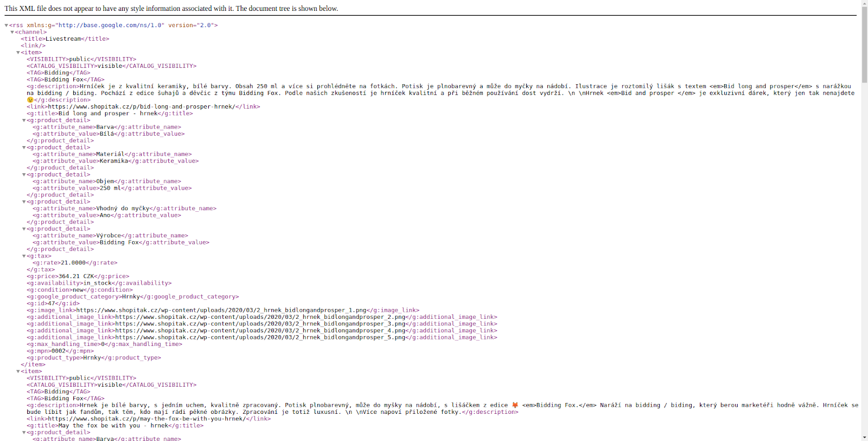Click image_link ending bidlongandprosper_1.png
This screenshot has height=441, width=868.
coord(223,310)
